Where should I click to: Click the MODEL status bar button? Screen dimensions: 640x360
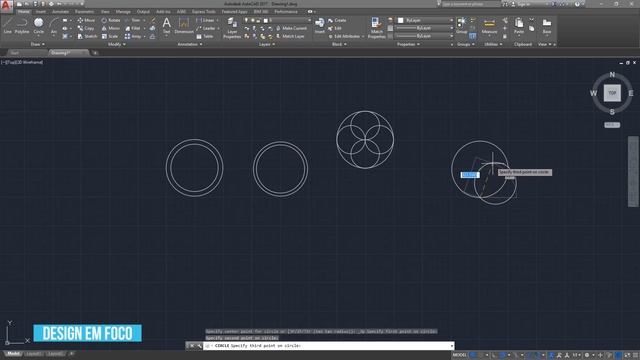459,355
